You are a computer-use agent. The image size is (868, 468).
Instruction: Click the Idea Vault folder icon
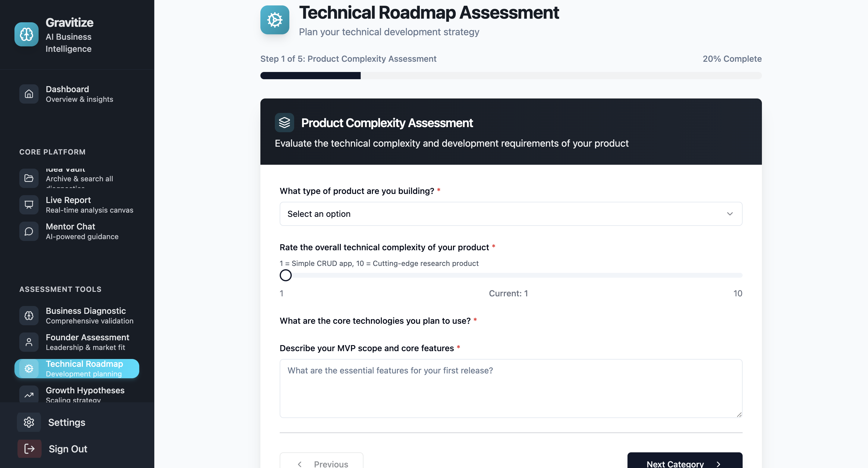point(29,178)
